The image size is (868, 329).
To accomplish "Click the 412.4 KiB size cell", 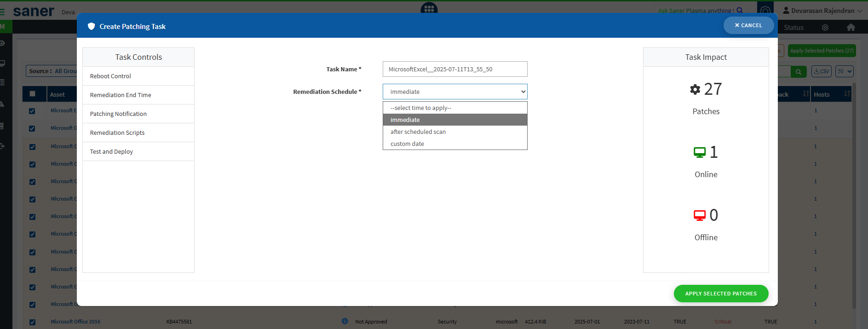I will (535, 322).
